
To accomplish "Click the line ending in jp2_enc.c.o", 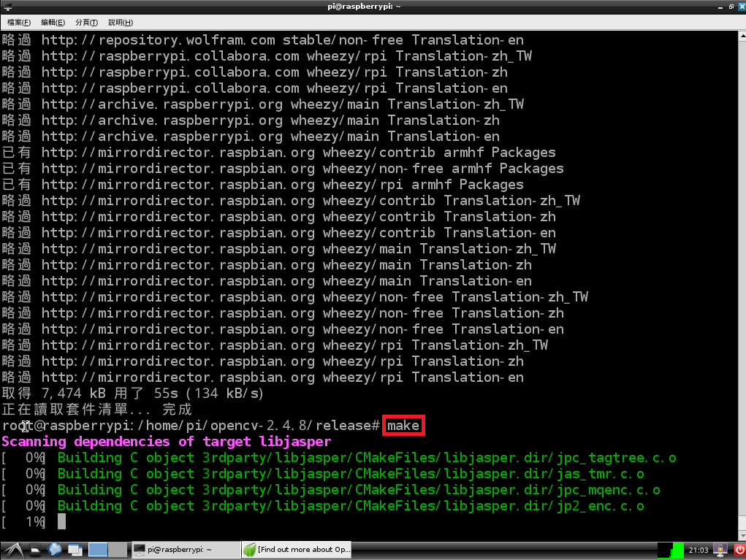I will (322, 506).
